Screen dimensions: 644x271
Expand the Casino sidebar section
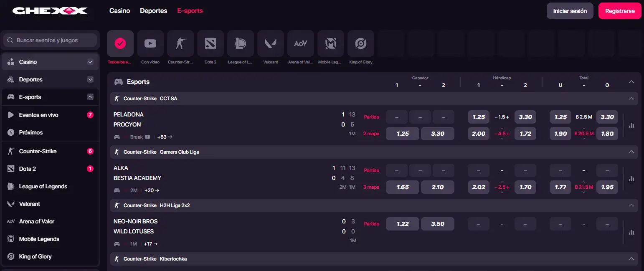(x=90, y=62)
